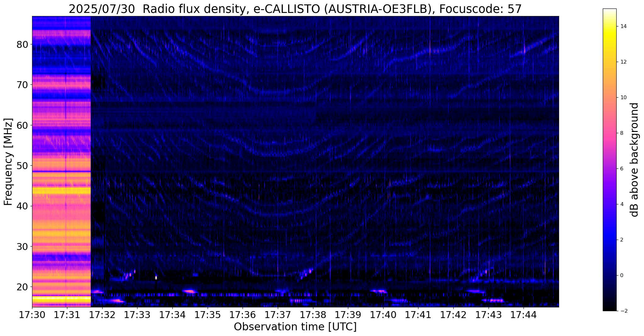Click the colorbar tick label −2
644x336 pixels.
(623, 311)
